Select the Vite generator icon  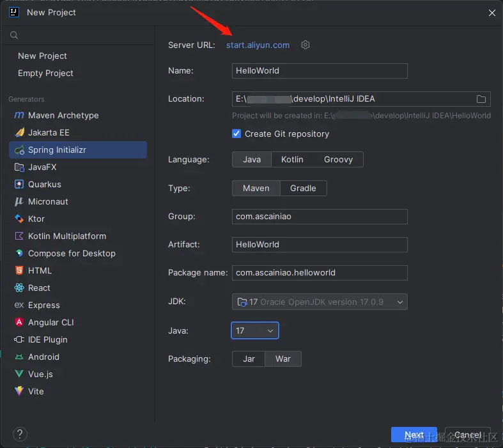(19, 391)
